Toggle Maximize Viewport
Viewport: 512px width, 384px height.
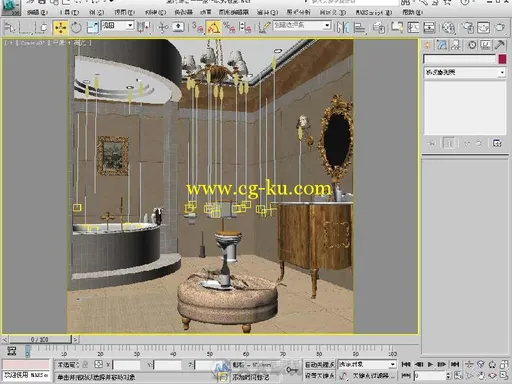[x=504, y=376]
